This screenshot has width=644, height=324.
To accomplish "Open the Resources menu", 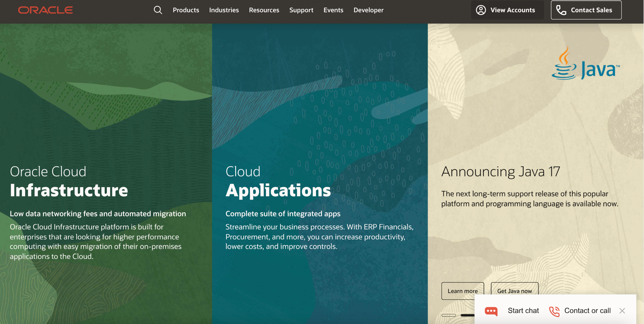I will click(264, 10).
